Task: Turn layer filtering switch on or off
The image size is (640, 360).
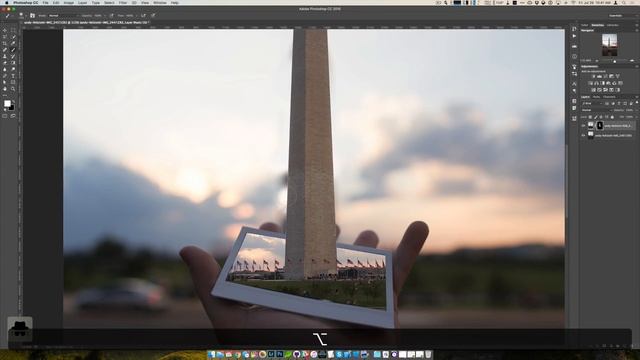Action: coord(636,103)
